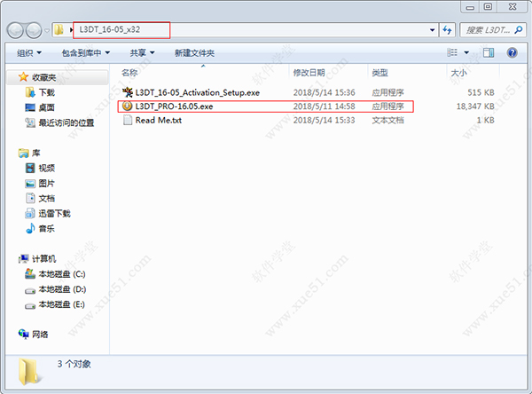Viewport: 532px width, 394px height.
Task: Click the 图片 pictures icon
Action: click(30, 184)
